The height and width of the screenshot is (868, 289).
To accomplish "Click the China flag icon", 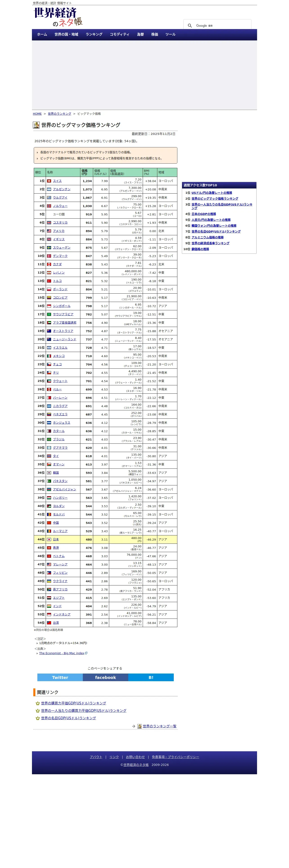I will click(x=49, y=523).
